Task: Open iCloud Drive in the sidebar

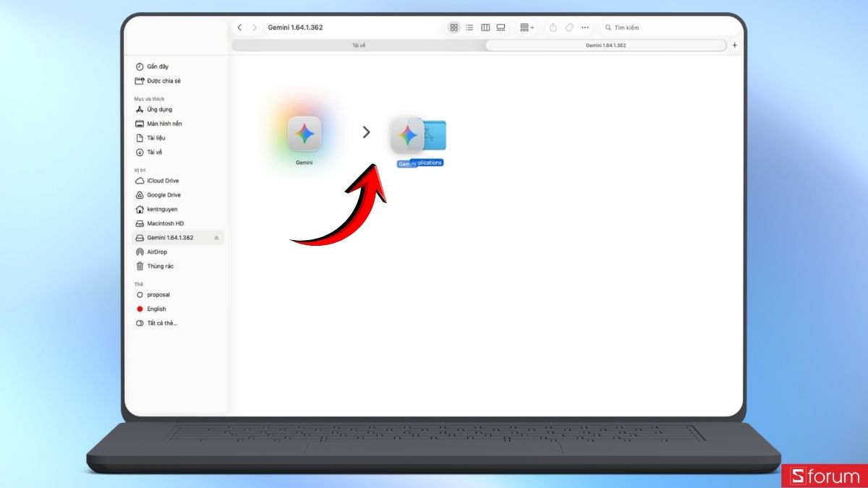Action: coord(179,181)
